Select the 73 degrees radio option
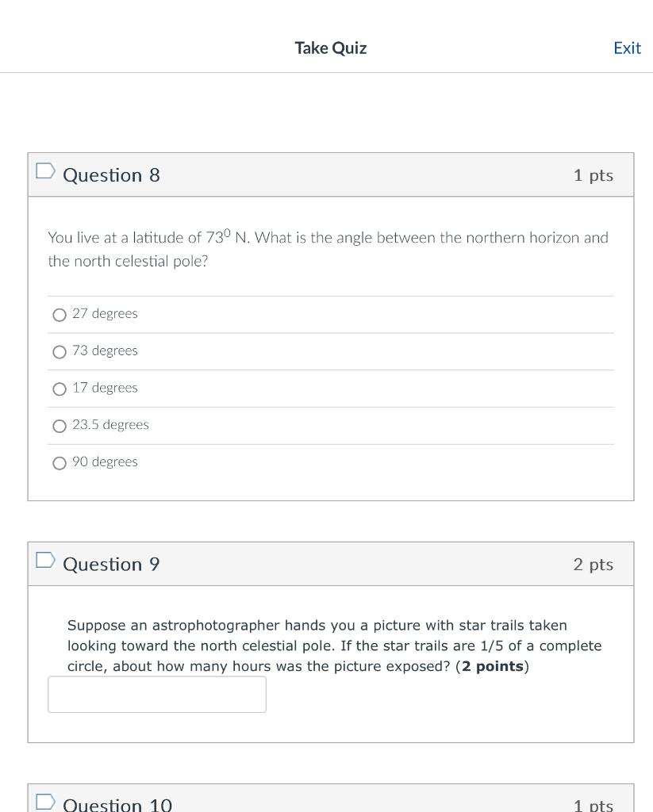 pos(60,352)
